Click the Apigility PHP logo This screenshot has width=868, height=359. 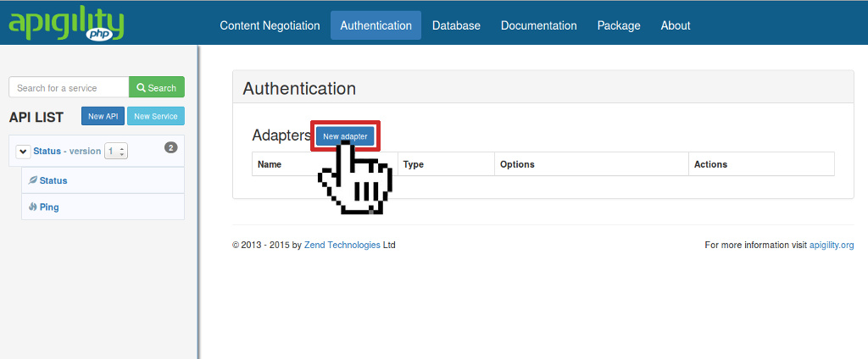point(66,25)
